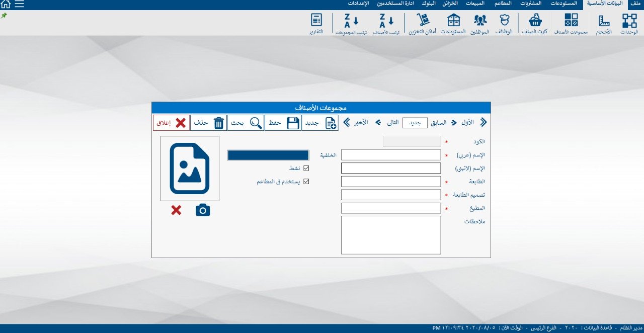
Task: Open أماكن التخزين storage locations icon
Action: [x=422, y=23]
